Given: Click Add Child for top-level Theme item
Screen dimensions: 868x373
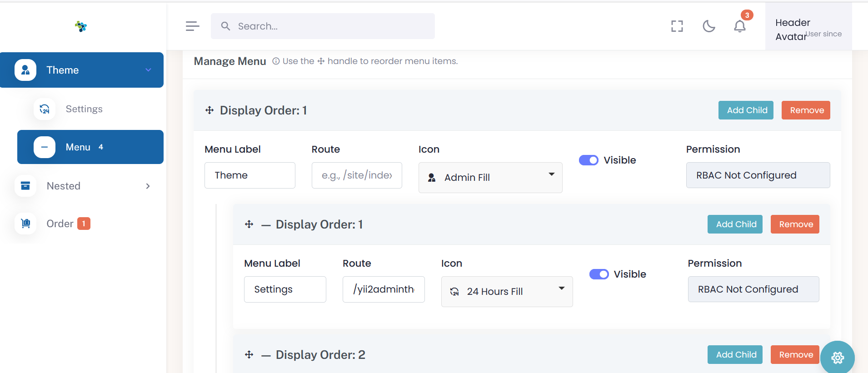Looking at the screenshot, I should [x=745, y=110].
